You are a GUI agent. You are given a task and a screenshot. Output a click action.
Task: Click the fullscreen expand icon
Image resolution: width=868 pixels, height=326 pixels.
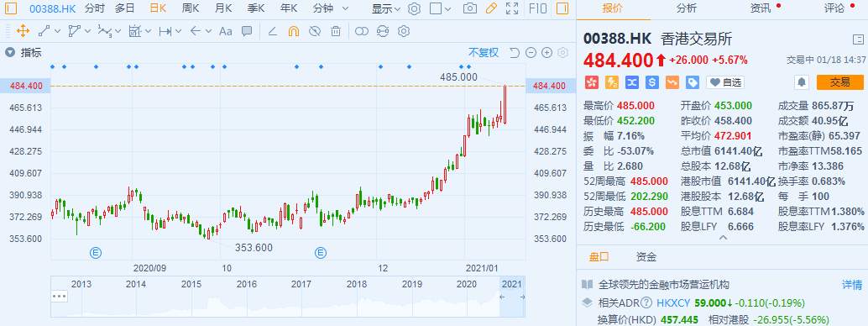pyautogui.click(x=512, y=8)
